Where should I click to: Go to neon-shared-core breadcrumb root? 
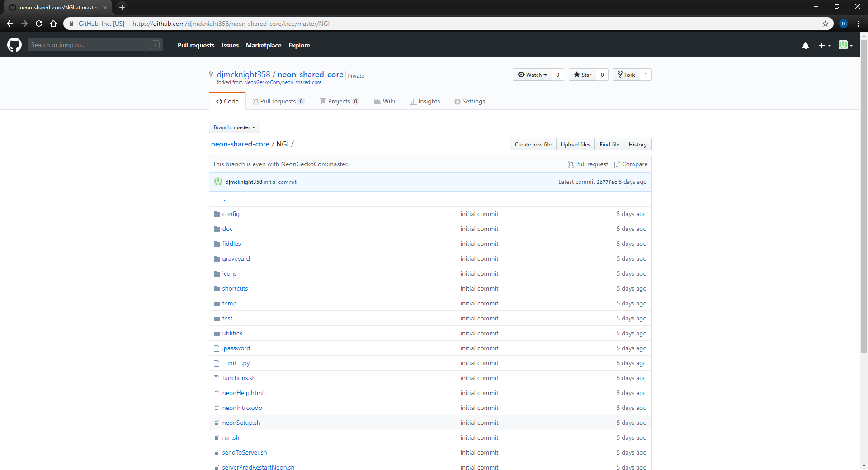pyautogui.click(x=240, y=144)
